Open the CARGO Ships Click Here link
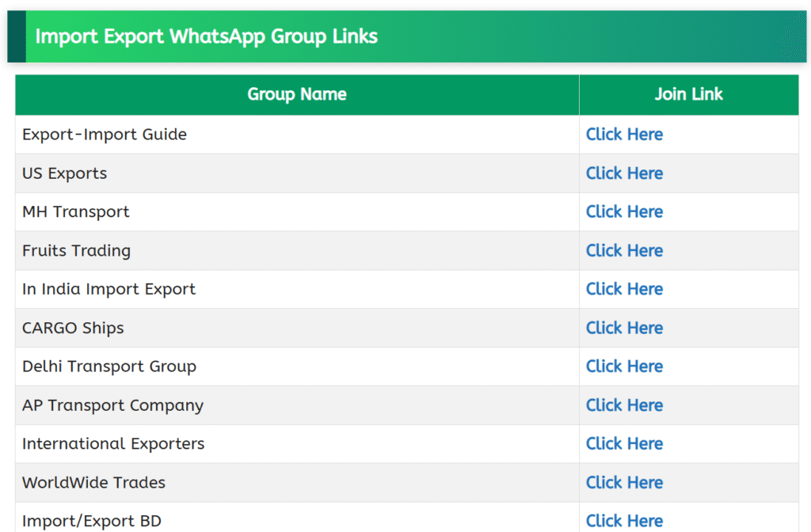811x532 pixels. click(x=624, y=328)
